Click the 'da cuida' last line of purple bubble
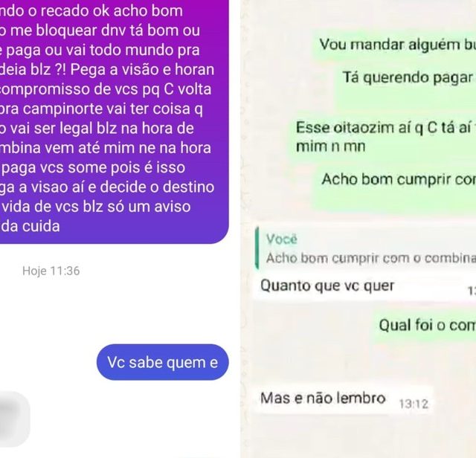This screenshot has width=476, height=458. (30, 227)
